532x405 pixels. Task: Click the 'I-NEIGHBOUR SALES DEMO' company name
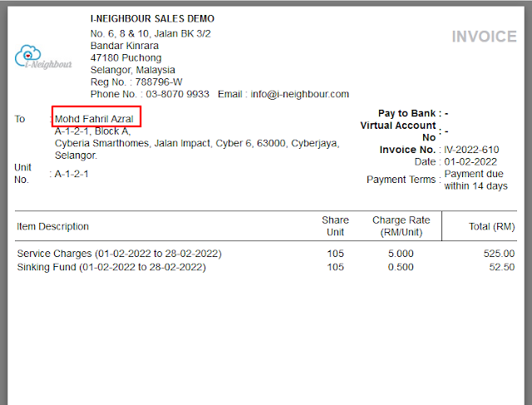pyautogui.click(x=152, y=18)
